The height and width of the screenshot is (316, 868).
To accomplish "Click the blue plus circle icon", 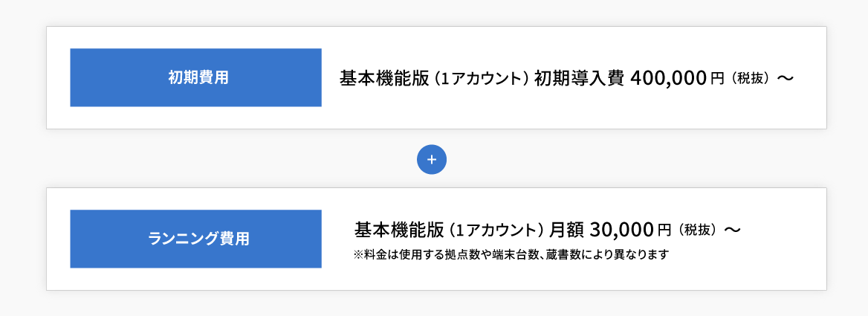I will (x=432, y=159).
